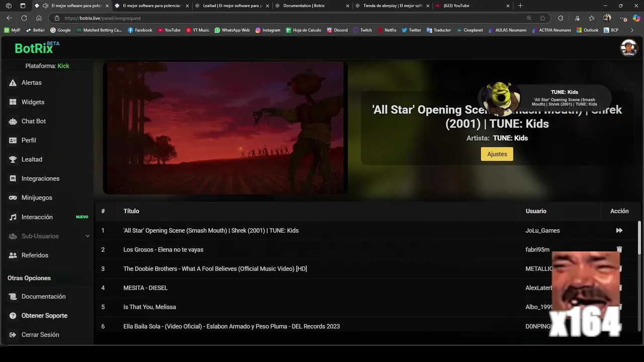Select the 'All Star' Opening Scene row title
Screen dimensions: 644x362
[211, 230]
